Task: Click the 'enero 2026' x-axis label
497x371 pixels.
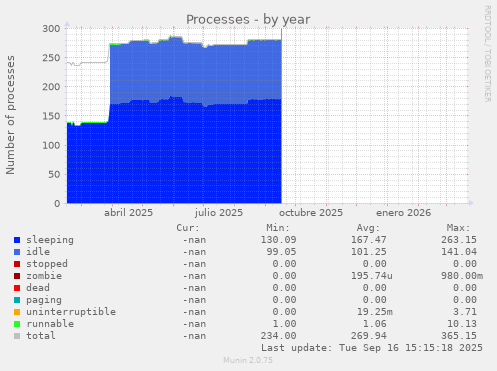Action: click(x=404, y=213)
